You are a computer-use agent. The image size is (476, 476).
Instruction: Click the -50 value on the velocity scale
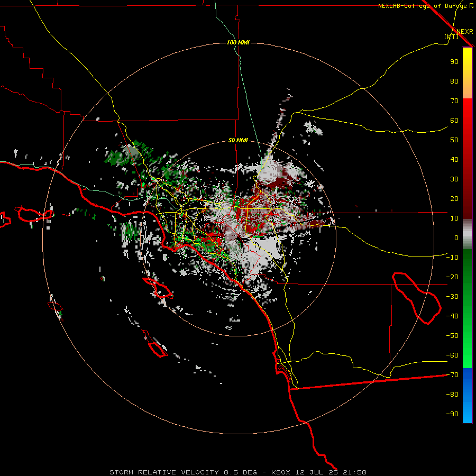452,336
